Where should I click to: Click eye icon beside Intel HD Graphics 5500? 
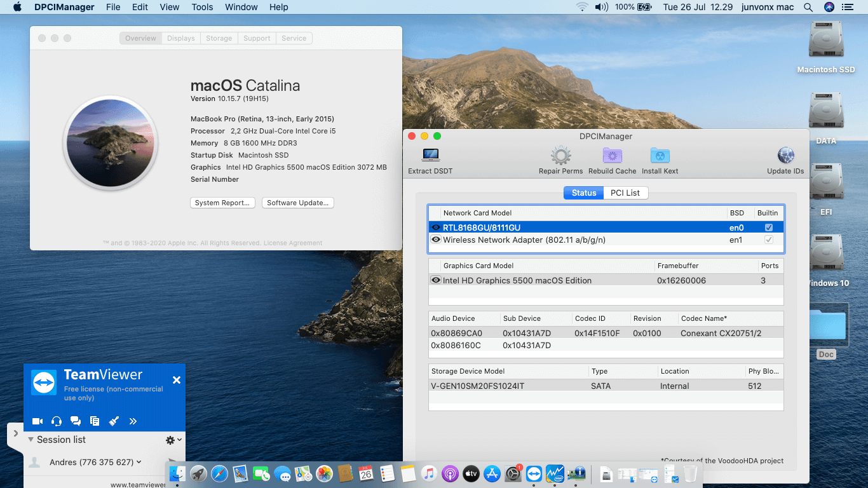pyautogui.click(x=436, y=280)
